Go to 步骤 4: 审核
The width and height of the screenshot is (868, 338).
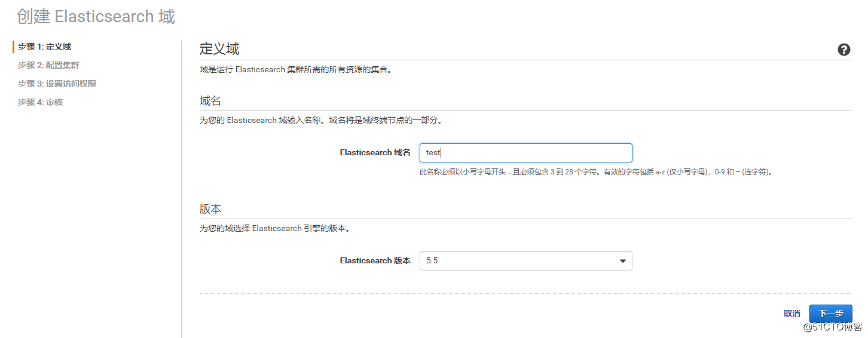(x=40, y=102)
